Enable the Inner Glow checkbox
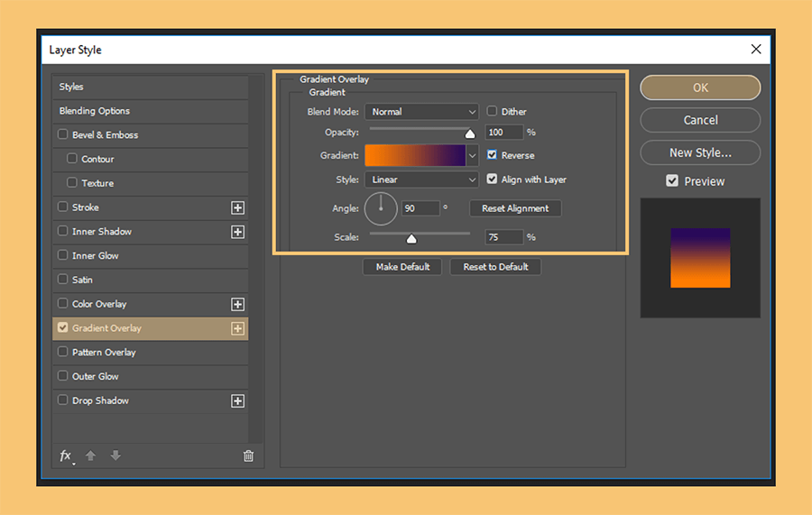812x515 pixels. point(63,255)
